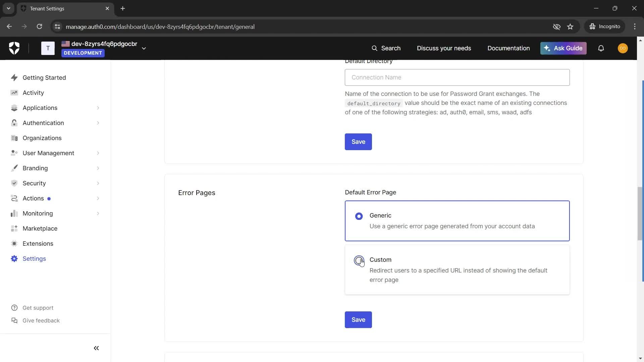Click the Actions flow icon
The width and height of the screenshot is (644, 362).
point(14,198)
